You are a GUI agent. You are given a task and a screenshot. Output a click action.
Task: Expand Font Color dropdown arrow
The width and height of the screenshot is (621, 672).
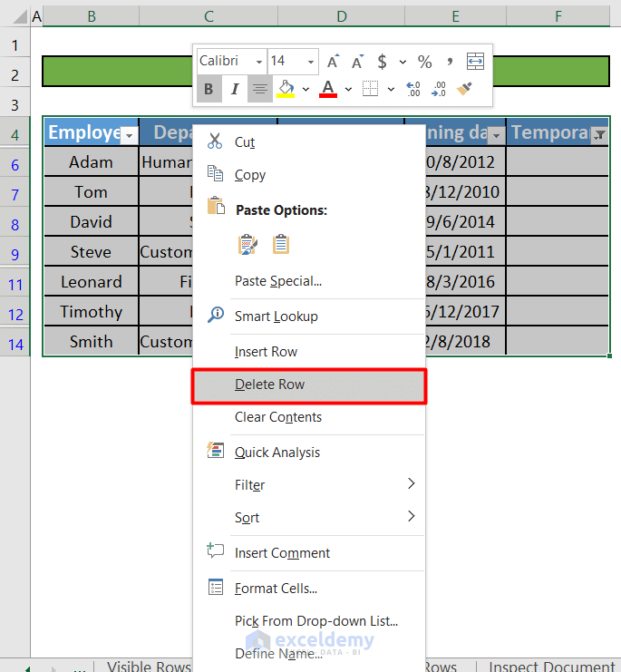coord(349,89)
